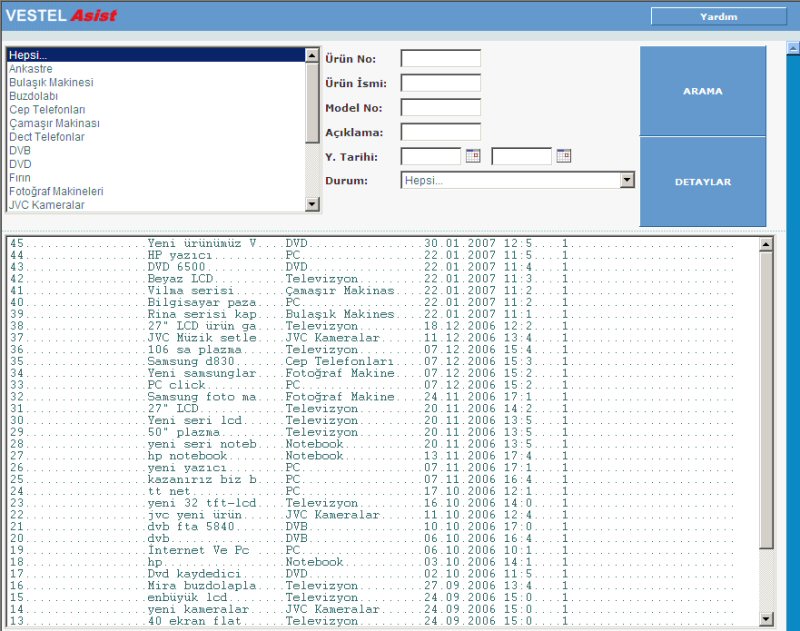Select row 40 Bilgisayar paza
The image size is (800, 631).
(x=383, y=302)
